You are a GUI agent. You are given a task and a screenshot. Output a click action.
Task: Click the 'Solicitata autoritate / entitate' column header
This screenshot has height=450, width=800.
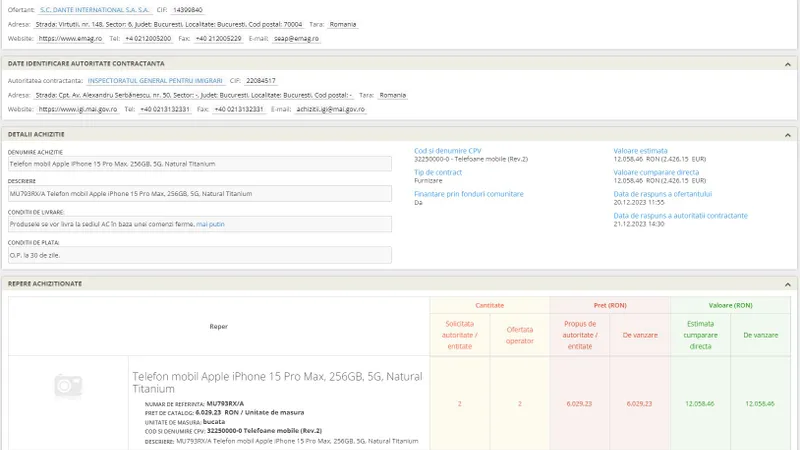(x=459, y=335)
